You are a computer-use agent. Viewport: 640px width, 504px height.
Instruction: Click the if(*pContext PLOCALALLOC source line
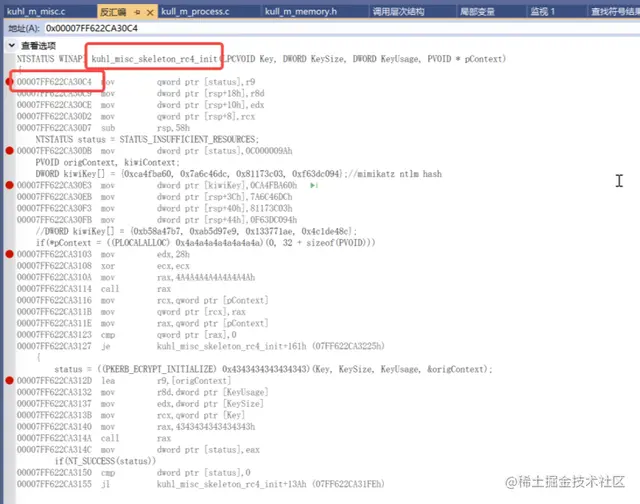click(205, 243)
